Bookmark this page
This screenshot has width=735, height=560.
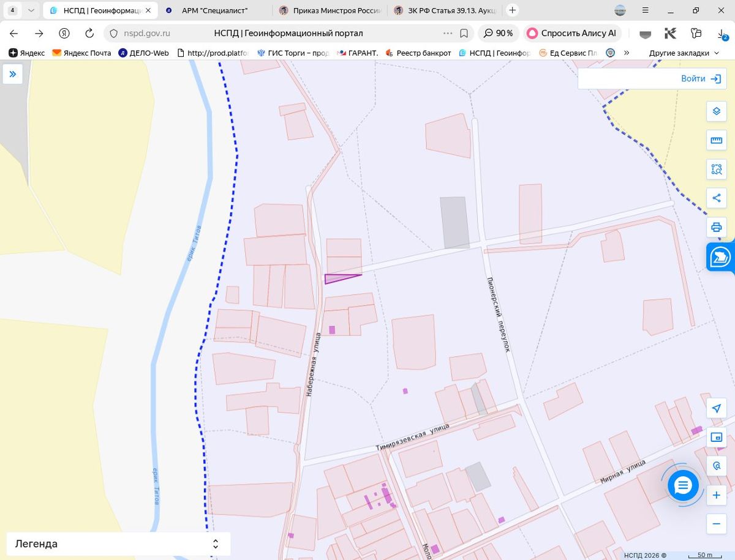[x=464, y=34]
